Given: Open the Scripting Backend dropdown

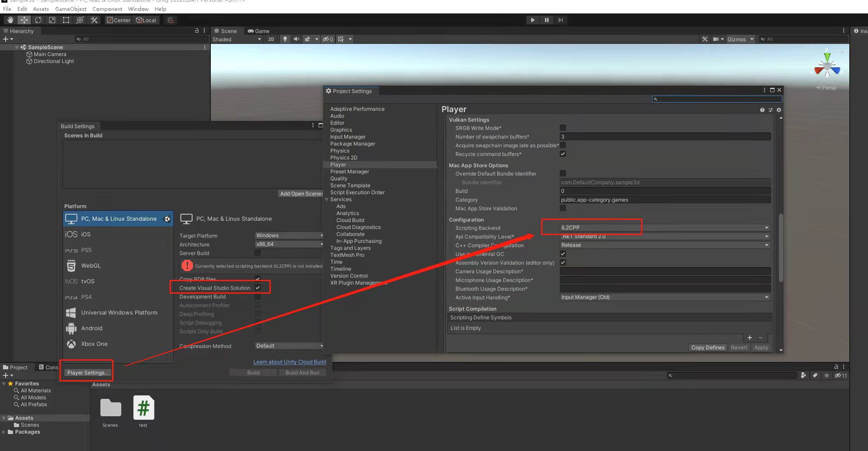Looking at the screenshot, I should click(x=665, y=228).
